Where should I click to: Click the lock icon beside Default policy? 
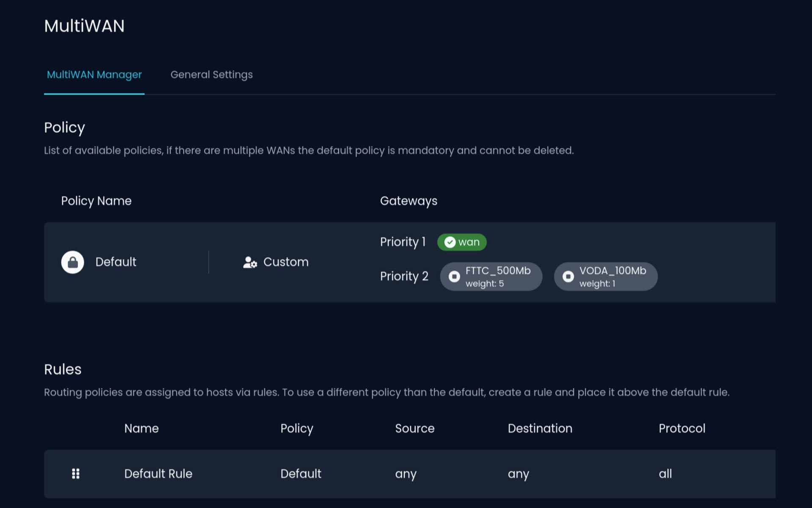point(72,262)
